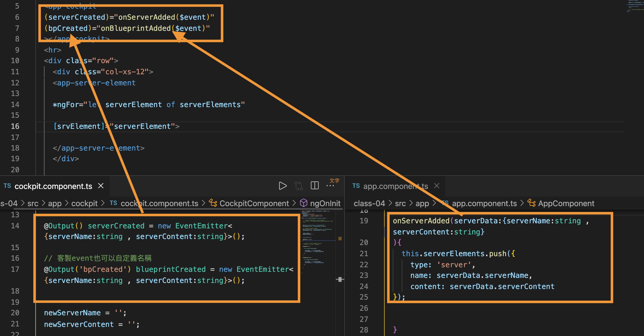Open 'app' breadcrumb in app.component editor
Viewport: 644px width, 336px height.
point(422,203)
